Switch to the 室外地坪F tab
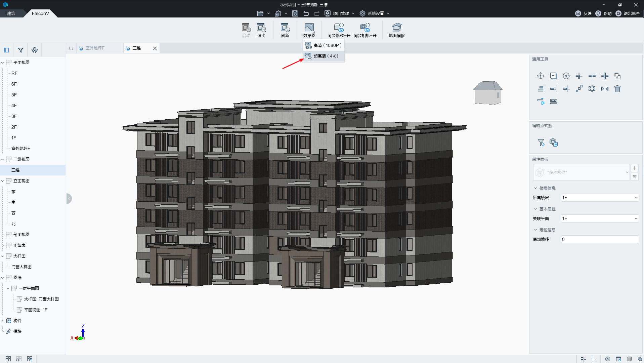 [x=95, y=48]
